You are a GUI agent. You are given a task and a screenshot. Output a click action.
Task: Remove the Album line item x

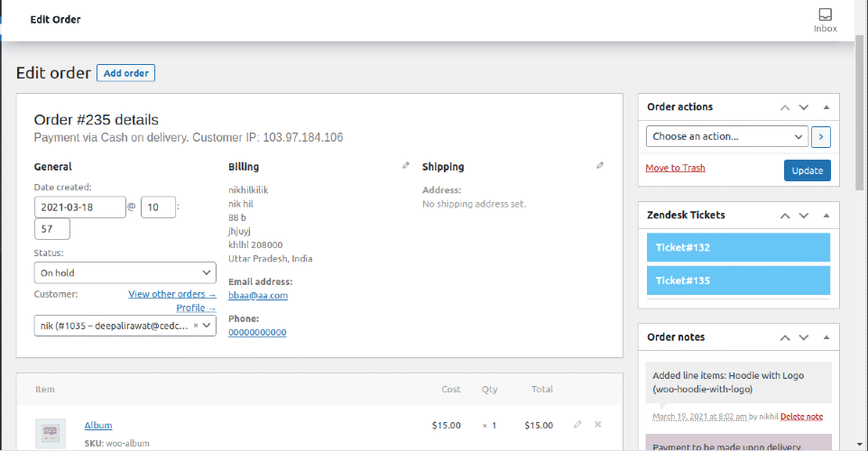[598, 425]
